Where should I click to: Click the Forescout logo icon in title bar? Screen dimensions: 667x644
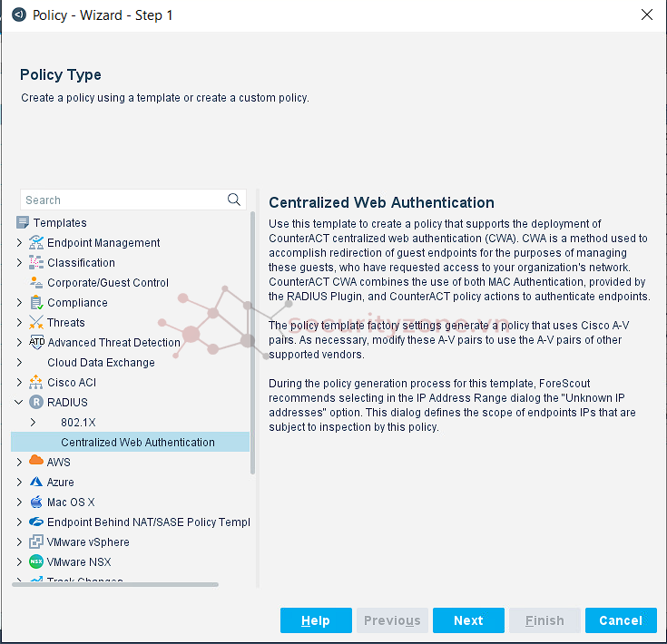click(x=19, y=15)
